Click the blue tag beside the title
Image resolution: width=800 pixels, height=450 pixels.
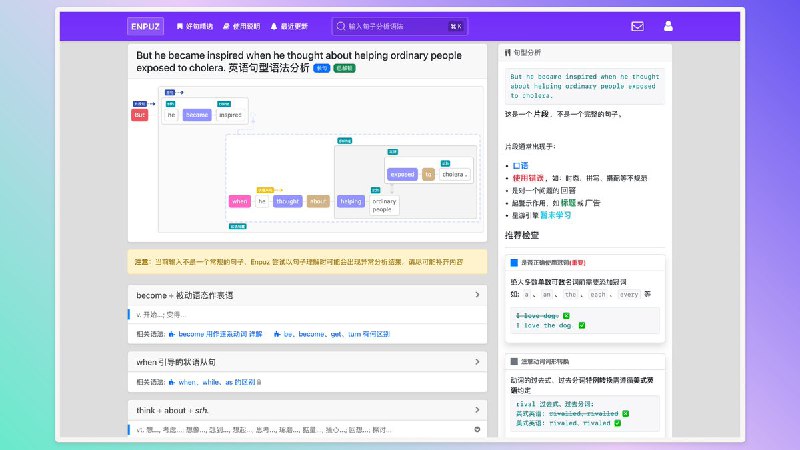321,68
